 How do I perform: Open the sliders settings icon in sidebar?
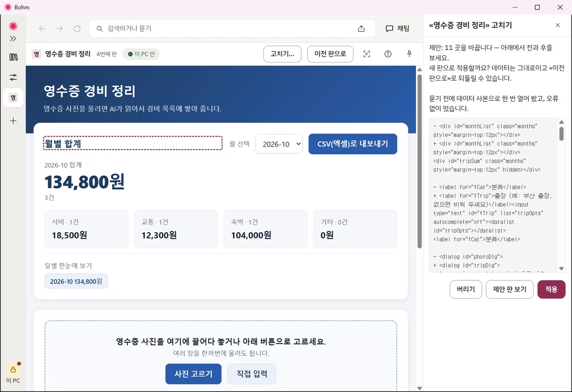pos(13,77)
